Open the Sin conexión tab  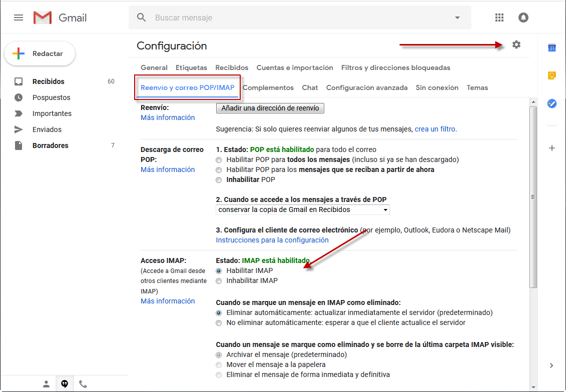coord(437,87)
